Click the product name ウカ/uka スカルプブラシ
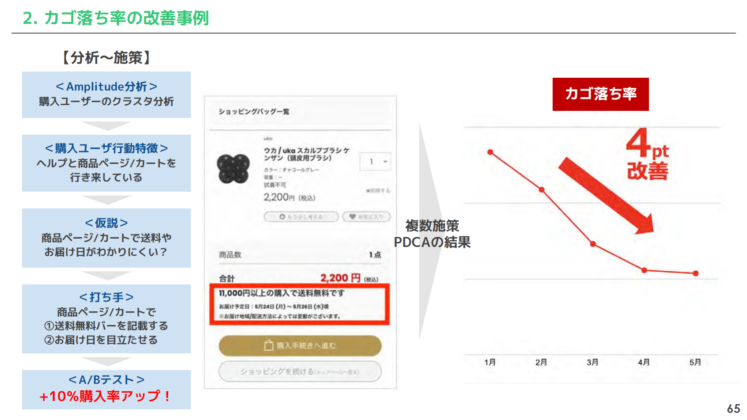This screenshot has width=747, height=420. point(306,154)
